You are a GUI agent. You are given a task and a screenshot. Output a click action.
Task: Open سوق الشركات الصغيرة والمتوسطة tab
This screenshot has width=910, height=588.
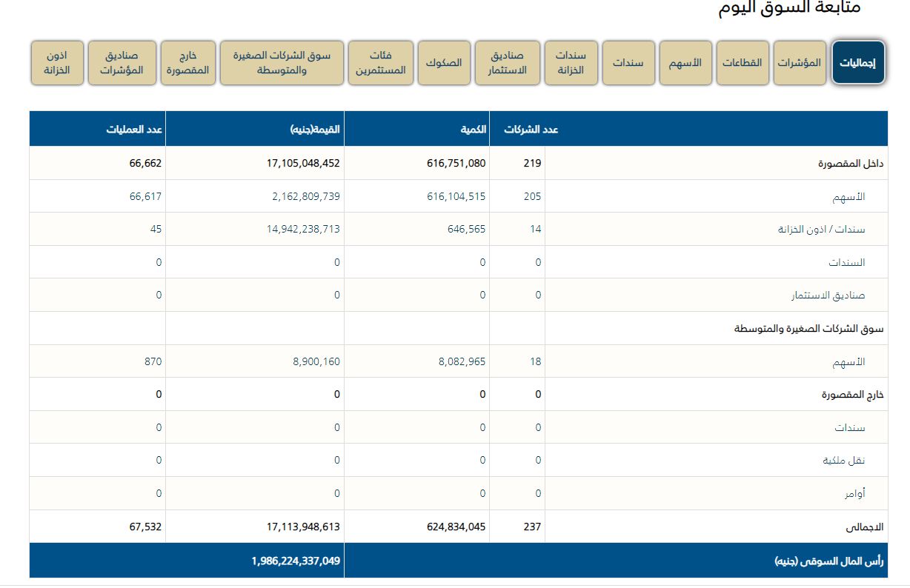coord(282,63)
